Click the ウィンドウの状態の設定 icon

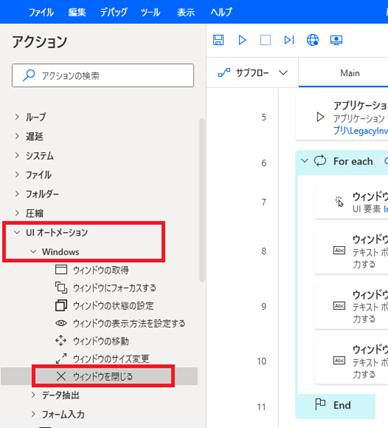pos(61,305)
